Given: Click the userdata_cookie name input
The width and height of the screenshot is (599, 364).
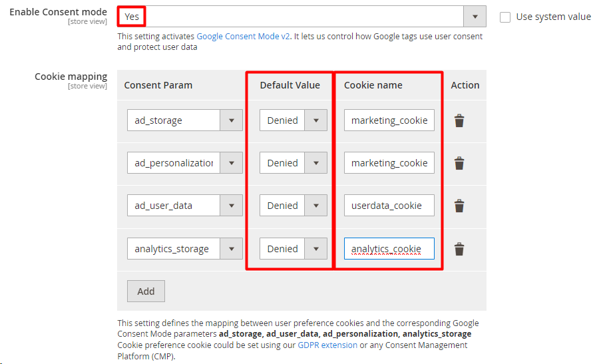Looking at the screenshot, I should [389, 206].
